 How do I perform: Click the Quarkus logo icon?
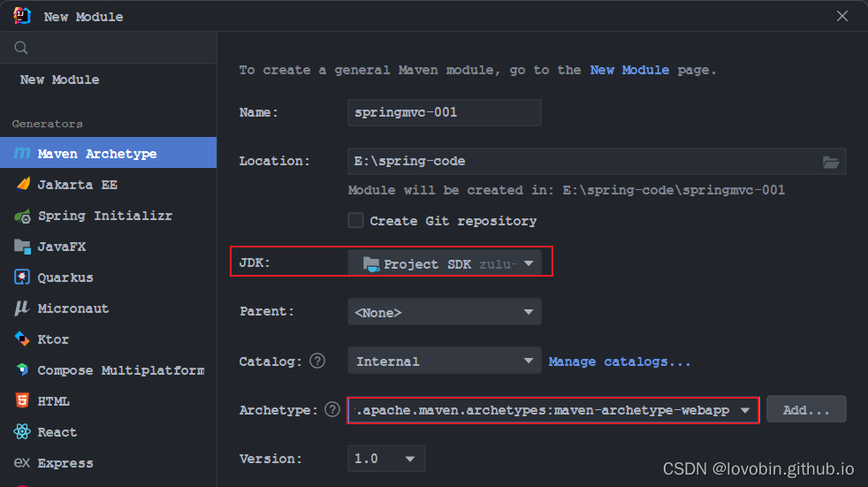click(x=22, y=277)
